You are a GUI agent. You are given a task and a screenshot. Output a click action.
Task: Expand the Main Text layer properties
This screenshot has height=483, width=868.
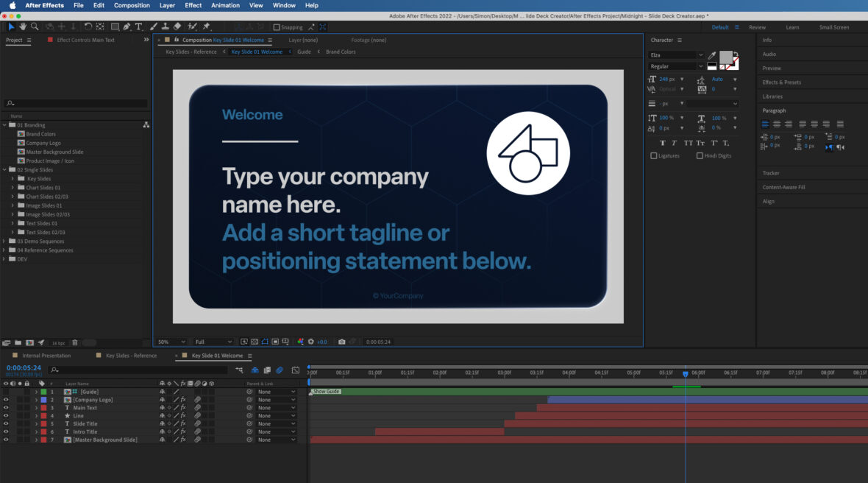coord(37,408)
